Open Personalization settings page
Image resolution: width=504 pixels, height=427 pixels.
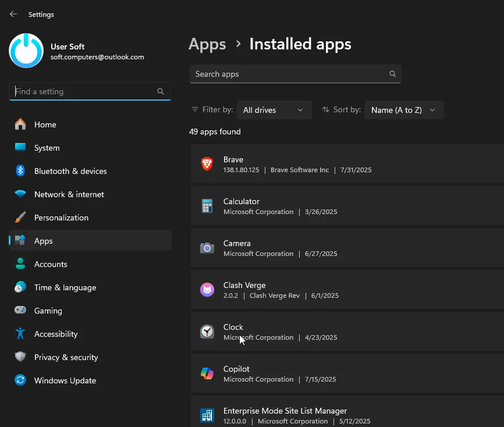tap(61, 218)
